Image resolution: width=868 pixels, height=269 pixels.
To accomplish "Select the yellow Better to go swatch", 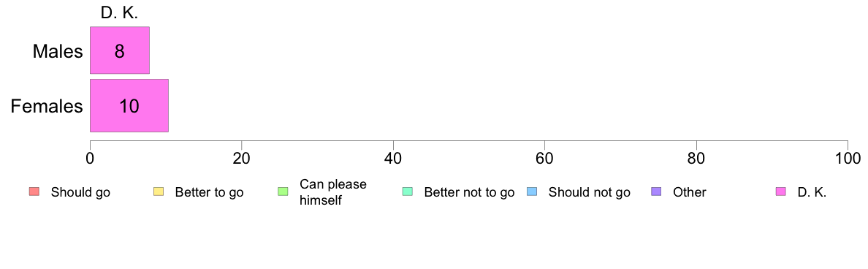I will coord(158,192).
